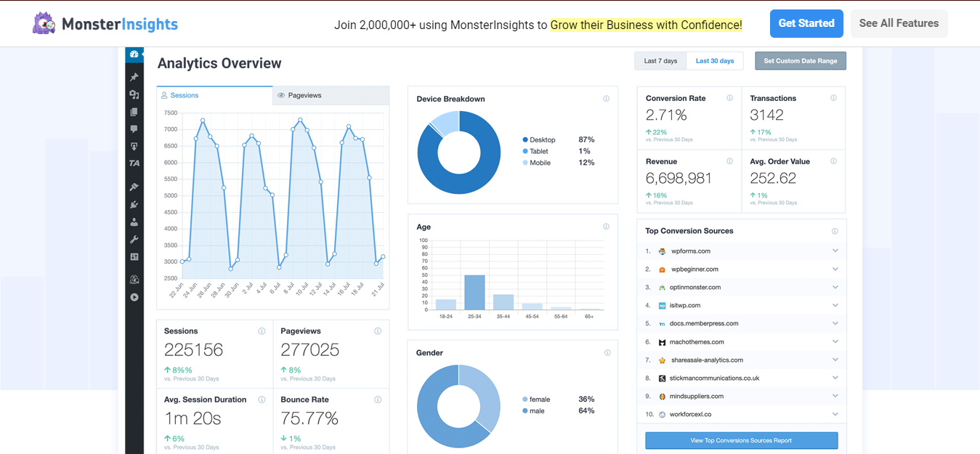Switch to the Sessions chart tab
Viewport: 980px width, 454px height.
(214, 95)
